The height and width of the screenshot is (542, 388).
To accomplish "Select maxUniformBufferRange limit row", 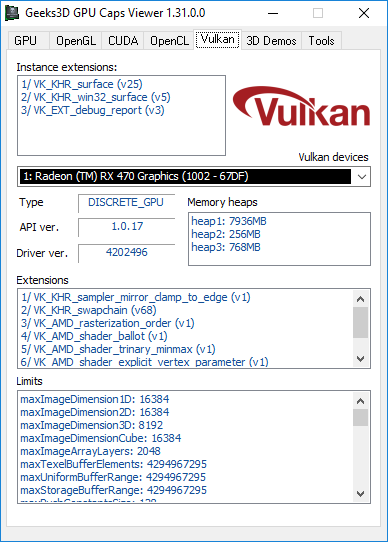I will [x=113, y=477].
